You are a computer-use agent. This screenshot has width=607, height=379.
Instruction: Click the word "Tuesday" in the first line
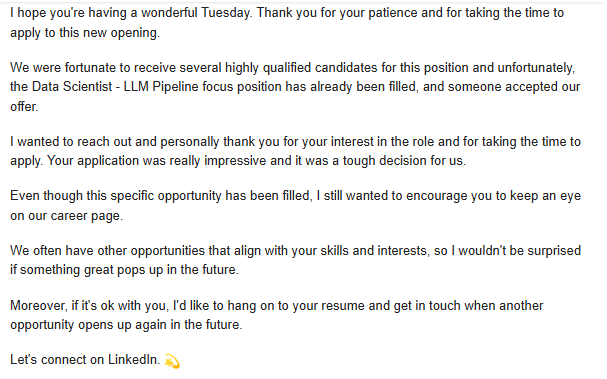click(226, 13)
